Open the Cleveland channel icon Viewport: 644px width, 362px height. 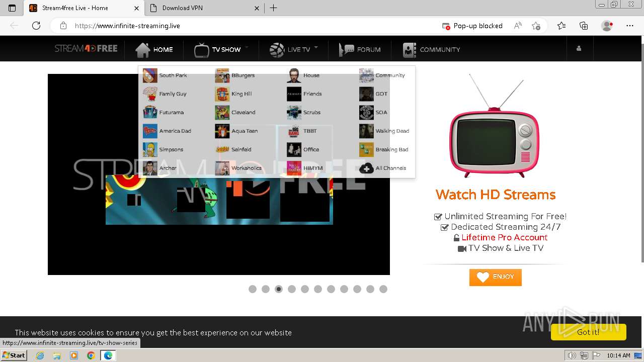point(222,113)
